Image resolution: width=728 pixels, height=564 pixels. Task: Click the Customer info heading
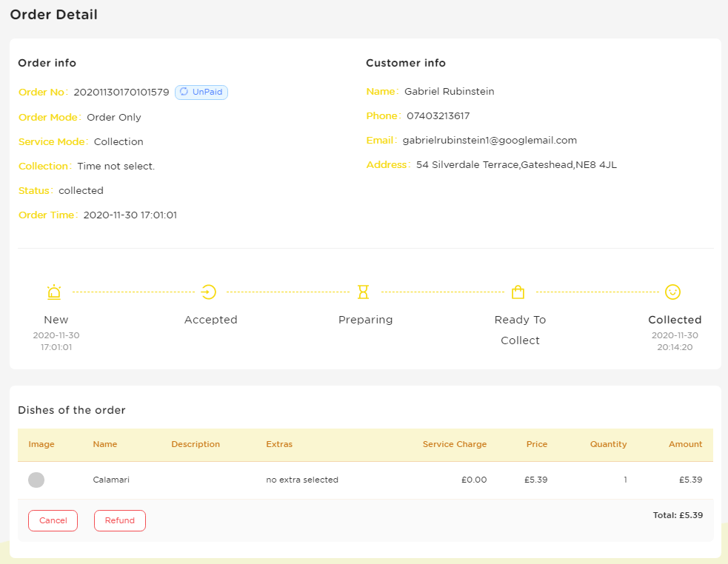(406, 63)
